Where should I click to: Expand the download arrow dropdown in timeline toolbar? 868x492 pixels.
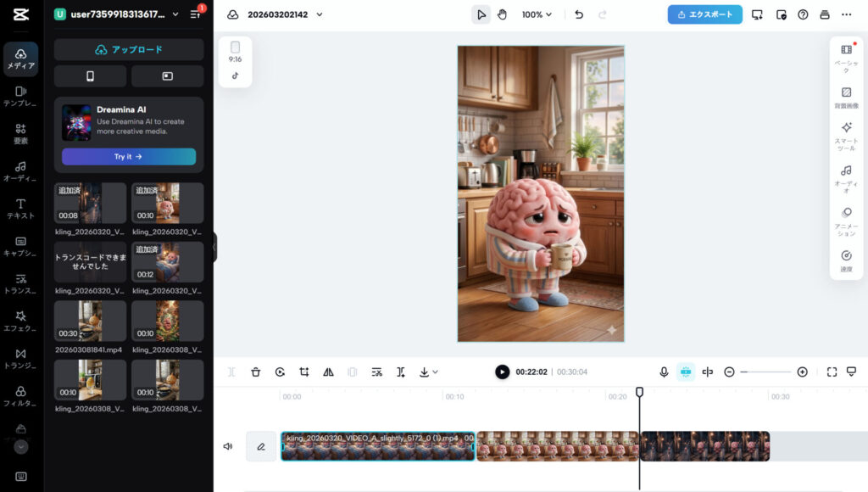428,372
